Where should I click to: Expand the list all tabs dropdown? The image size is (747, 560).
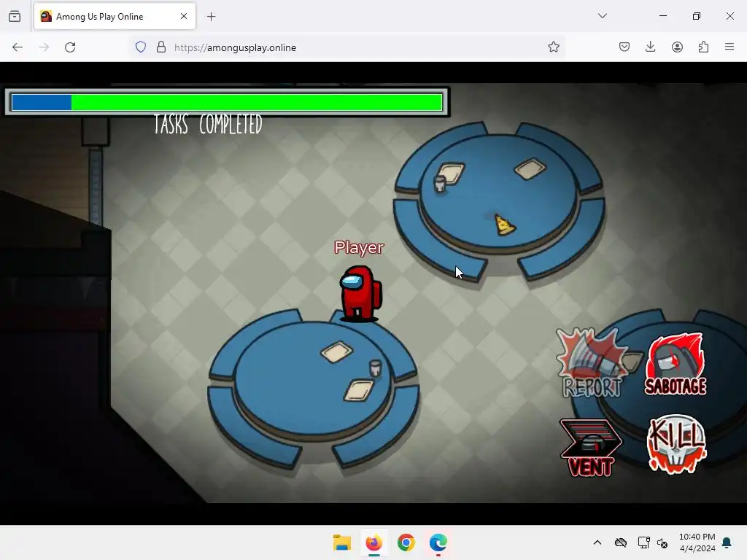pyautogui.click(x=602, y=16)
